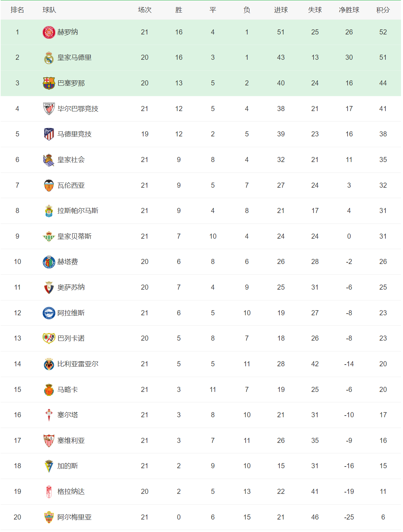Open the 皇家社会 team link
Screen dimensions: 403x532
click(71, 160)
